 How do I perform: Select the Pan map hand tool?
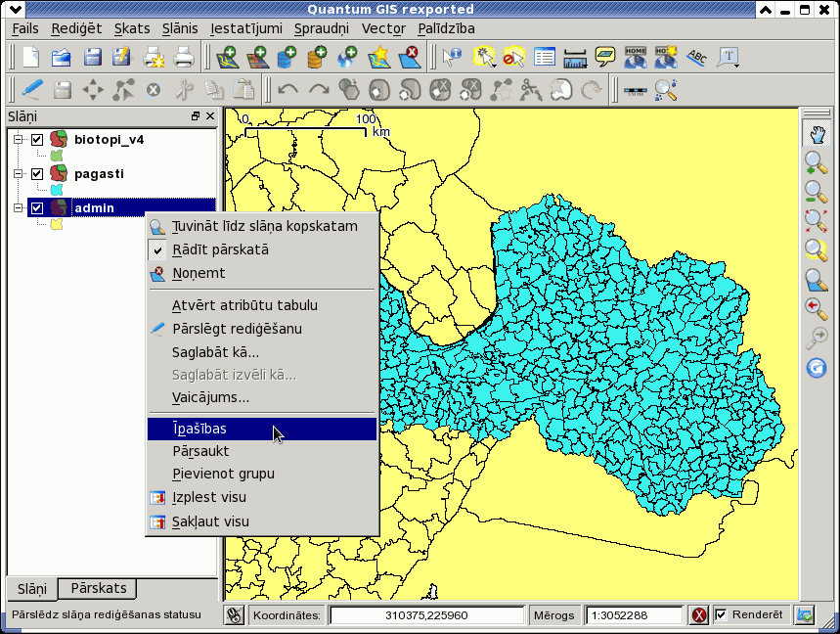pyautogui.click(x=816, y=133)
